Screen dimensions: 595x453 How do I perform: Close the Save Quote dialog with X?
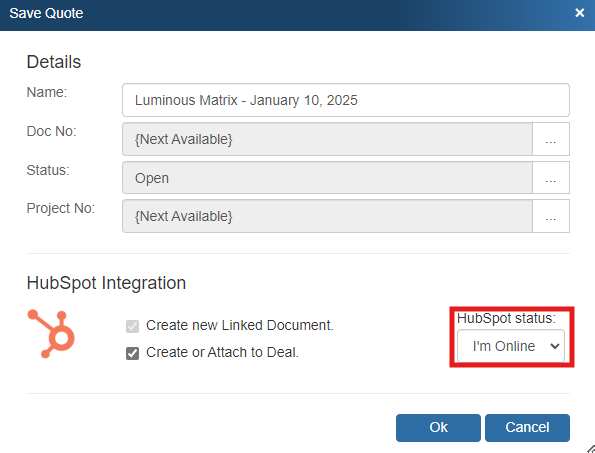tap(579, 13)
